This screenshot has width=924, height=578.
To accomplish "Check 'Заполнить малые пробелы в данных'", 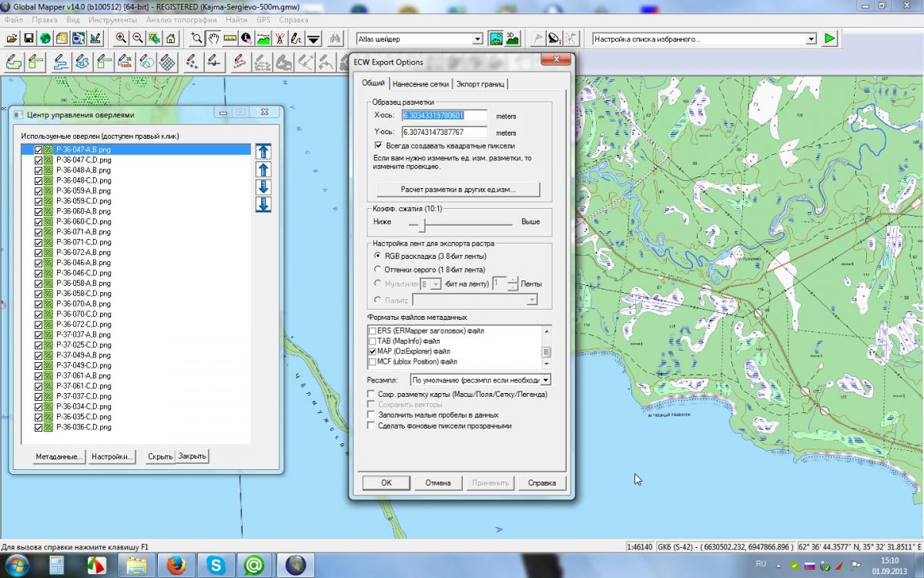I will point(371,415).
